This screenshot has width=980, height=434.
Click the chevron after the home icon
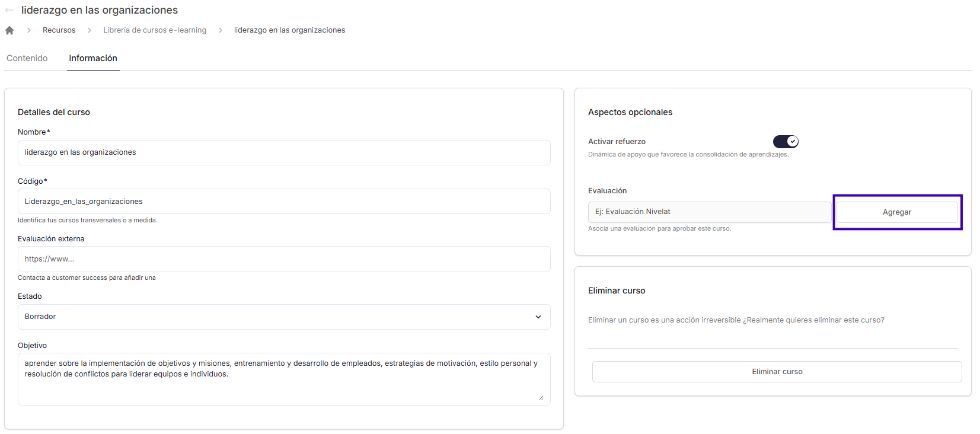pos(28,30)
